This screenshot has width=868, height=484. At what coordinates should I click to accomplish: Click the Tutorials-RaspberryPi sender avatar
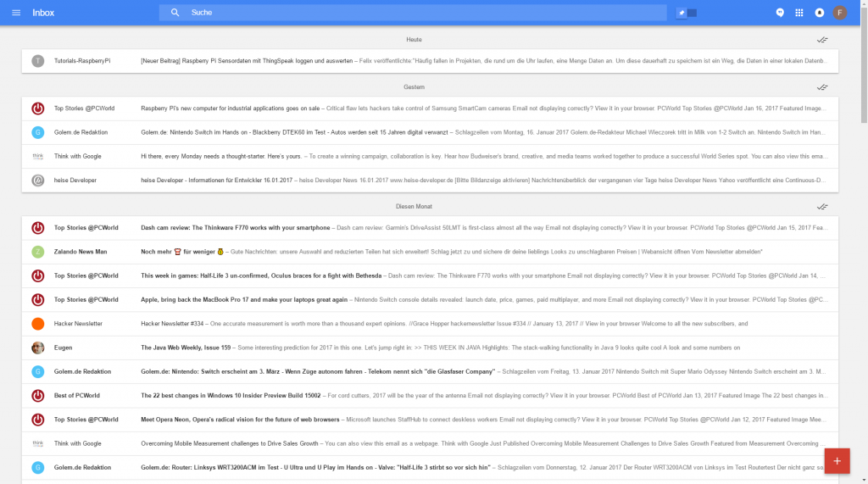(37, 61)
